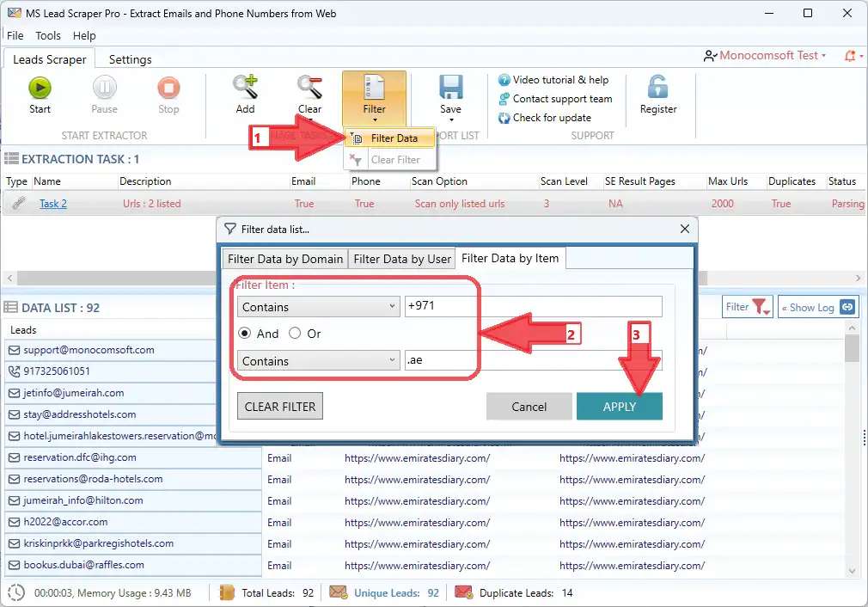This screenshot has height=607, width=868.
Task: Click the first filter field containing +971
Action: pos(533,306)
